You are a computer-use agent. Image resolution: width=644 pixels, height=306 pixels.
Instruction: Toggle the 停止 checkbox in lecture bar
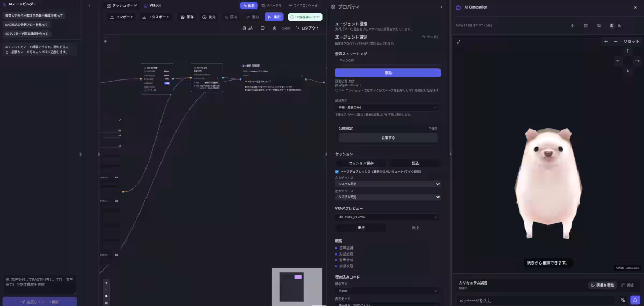point(623,285)
